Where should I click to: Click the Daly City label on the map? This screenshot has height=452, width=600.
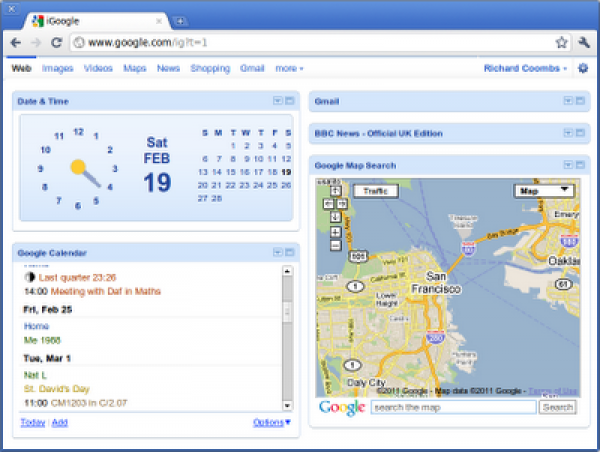point(366,382)
